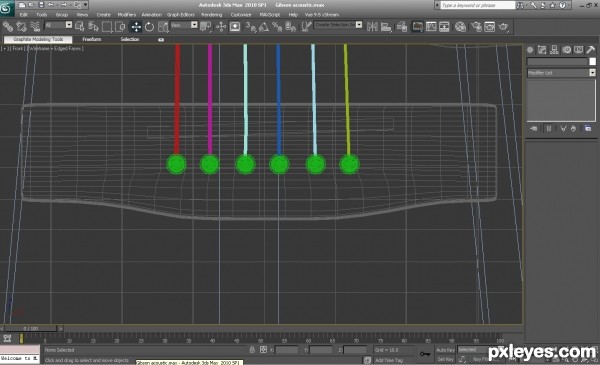Click the Set Key button
The height and width of the screenshot is (365, 600).
click(445, 359)
